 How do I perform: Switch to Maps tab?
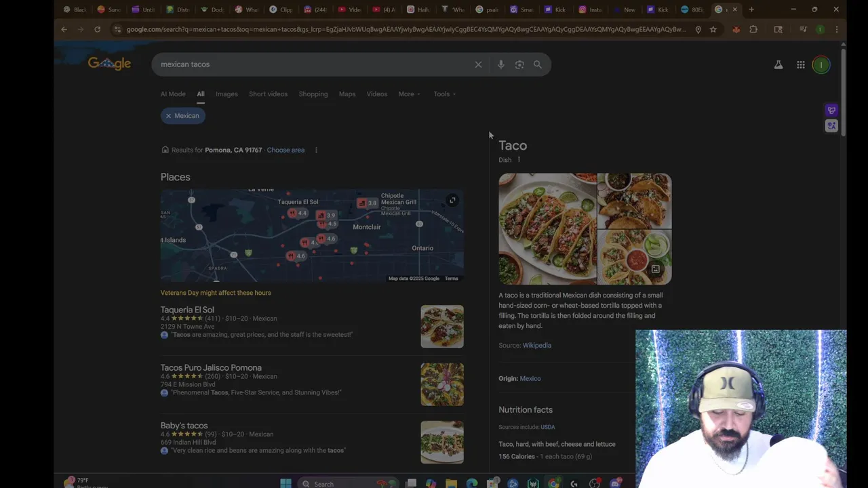(x=347, y=94)
